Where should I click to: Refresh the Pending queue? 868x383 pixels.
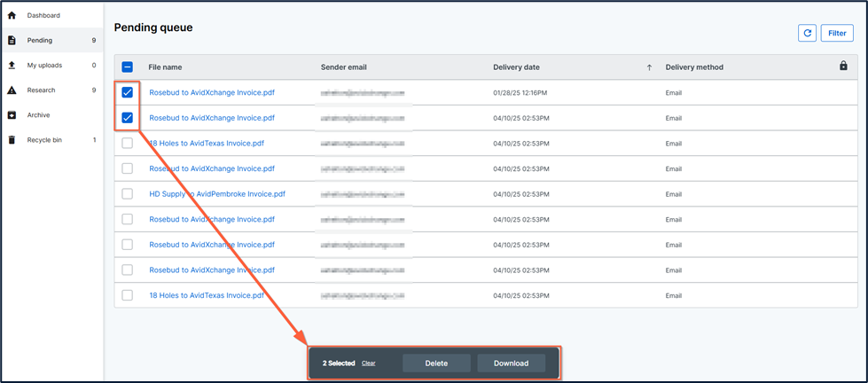(x=807, y=33)
